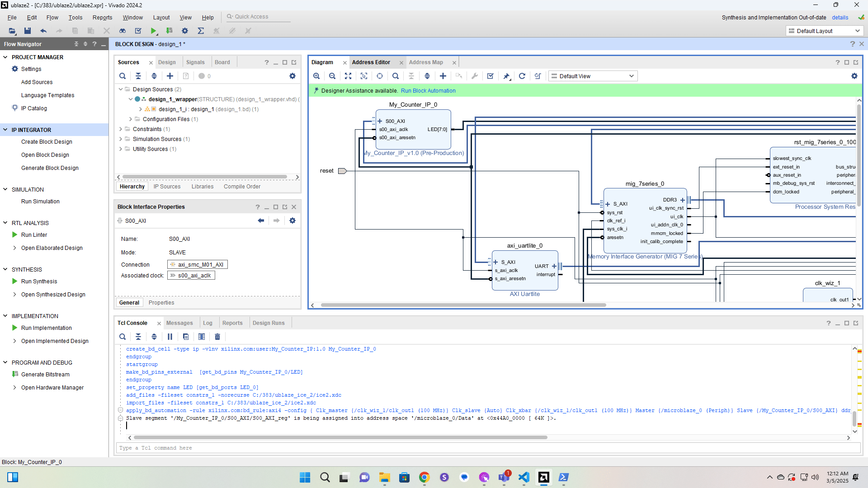The height and width of the screenshot is (488, 868).
Task: Pause Tcl Console output
Action: (170, 337)
